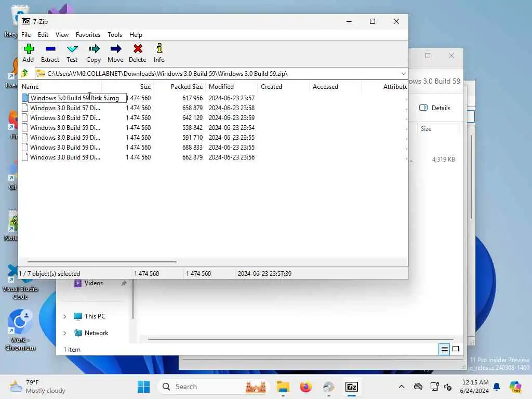Sort the list by Name column
This screenshot has width=532, height=399.
(x=61, y=87)
